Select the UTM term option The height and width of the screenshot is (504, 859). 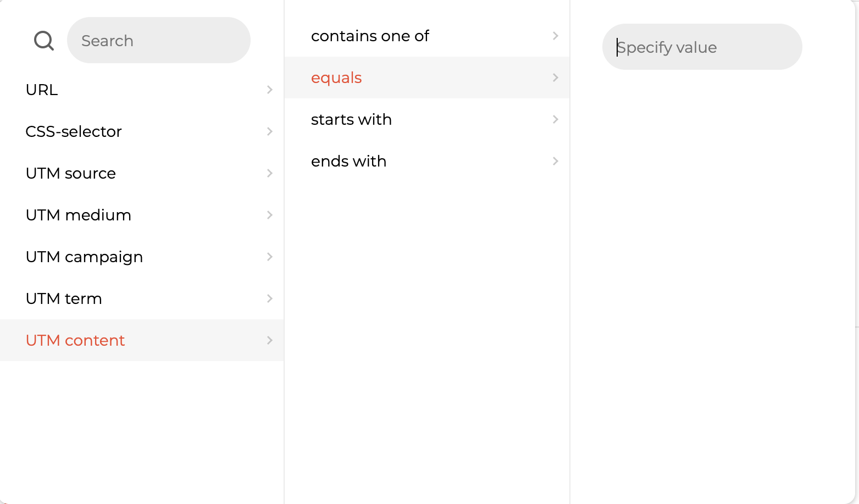click(142, 298)
